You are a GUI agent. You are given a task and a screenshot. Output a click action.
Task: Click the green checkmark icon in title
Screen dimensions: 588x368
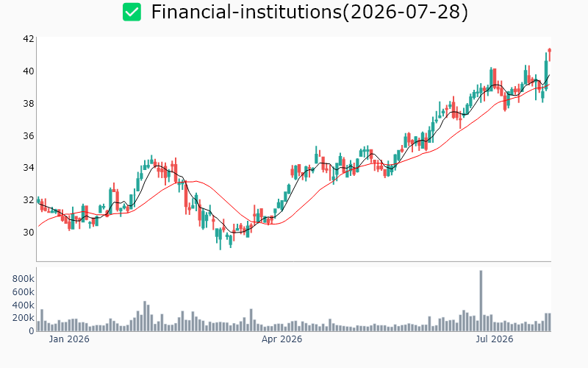(x=132, y=12)
